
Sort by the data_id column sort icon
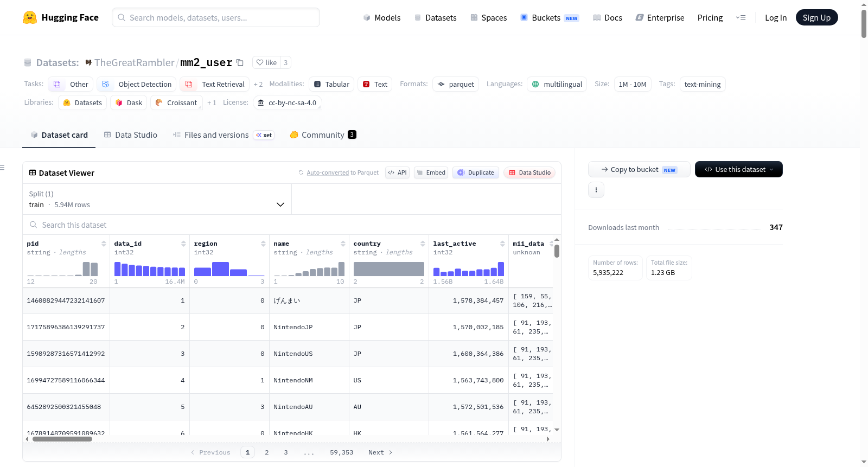[x=183, y=244]
